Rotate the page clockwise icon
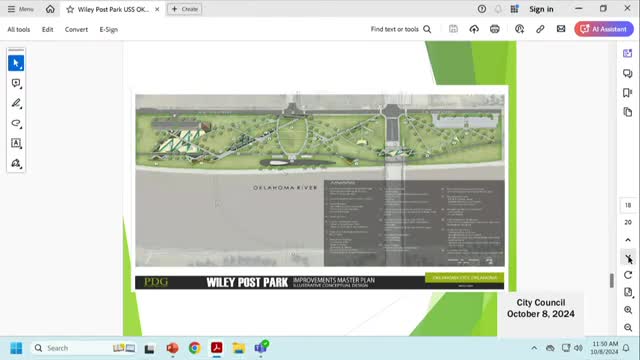640x360 pixels. pos(628,275)
